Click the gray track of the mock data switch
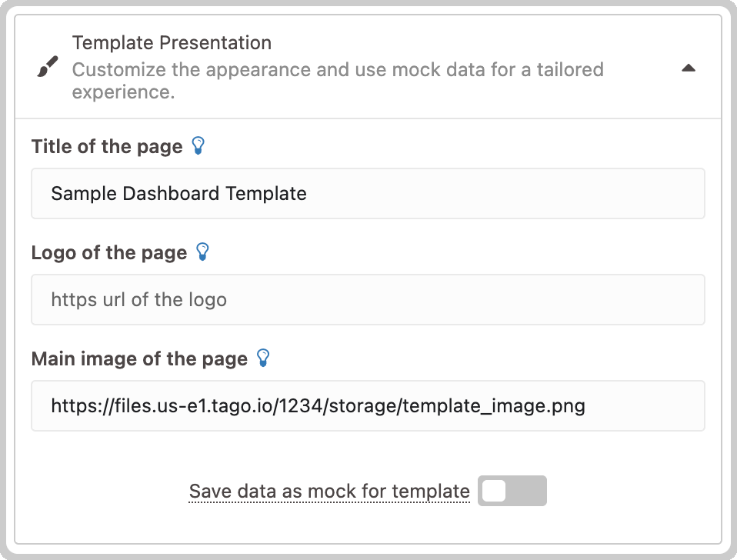This screenshot has height=560, width=737. (526, 491)
